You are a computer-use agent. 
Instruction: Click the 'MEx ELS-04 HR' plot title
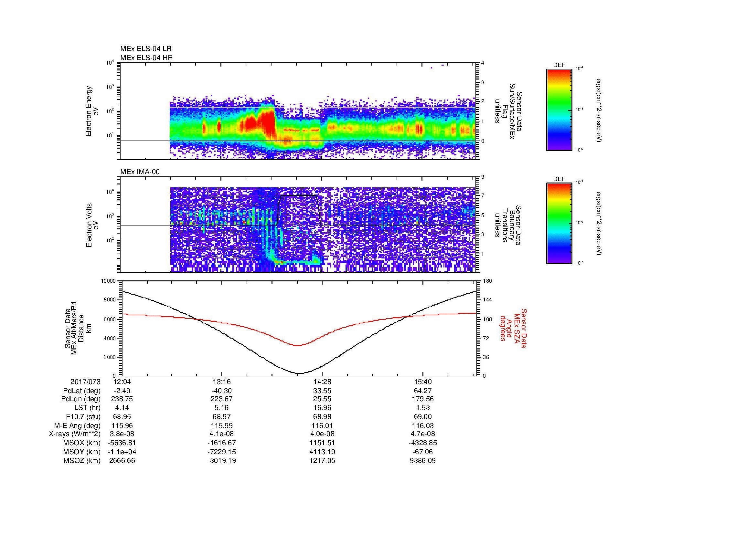146,58
